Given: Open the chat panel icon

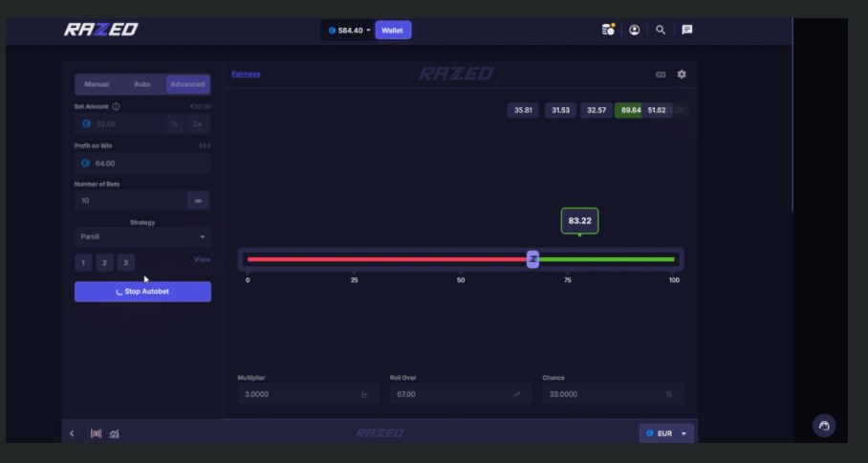Looking at the screenshot, I should point(686,30).
